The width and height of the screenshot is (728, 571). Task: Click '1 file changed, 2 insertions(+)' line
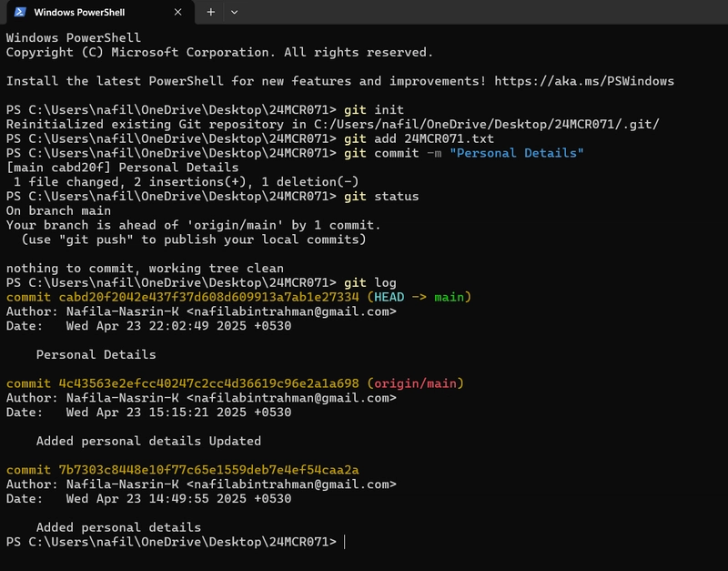coord(186,182)
